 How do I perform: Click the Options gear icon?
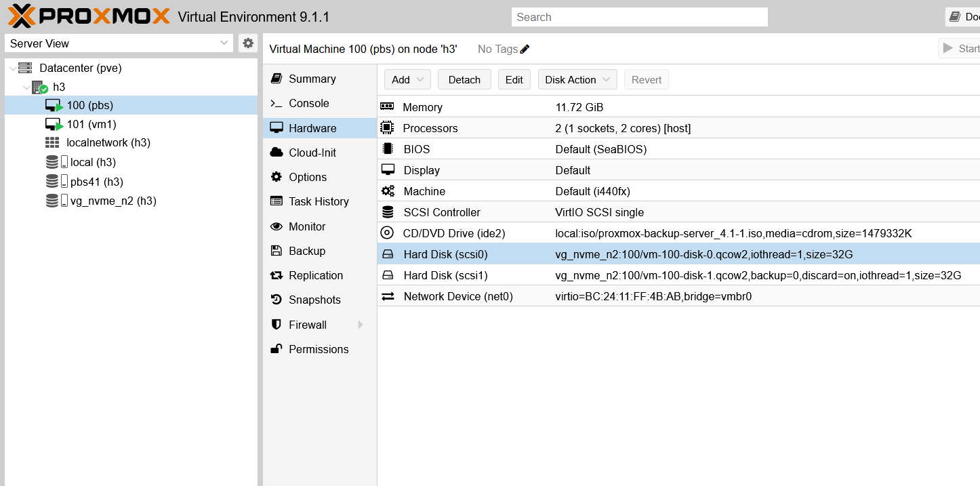(x=276, y=177)
